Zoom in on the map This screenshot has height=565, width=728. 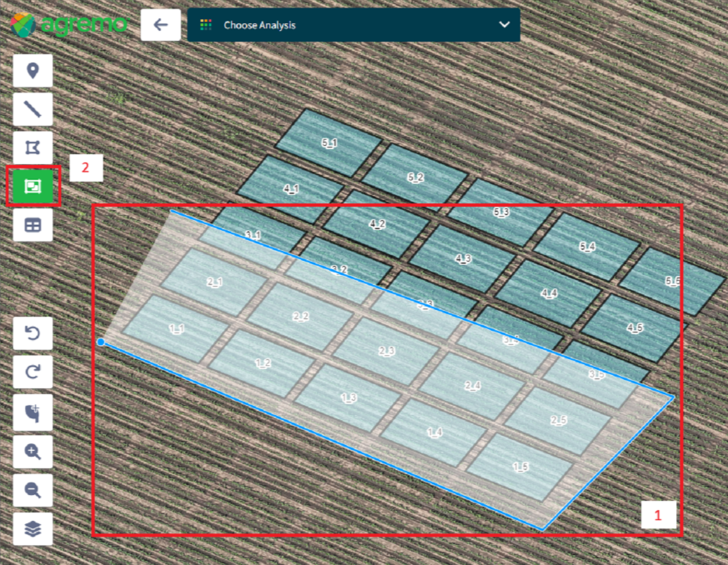33,451
